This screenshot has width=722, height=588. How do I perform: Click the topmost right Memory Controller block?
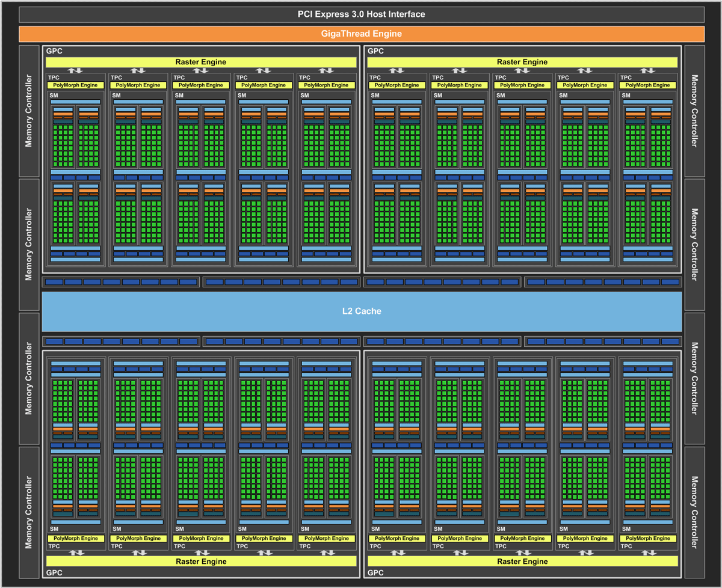click(694, 111)
